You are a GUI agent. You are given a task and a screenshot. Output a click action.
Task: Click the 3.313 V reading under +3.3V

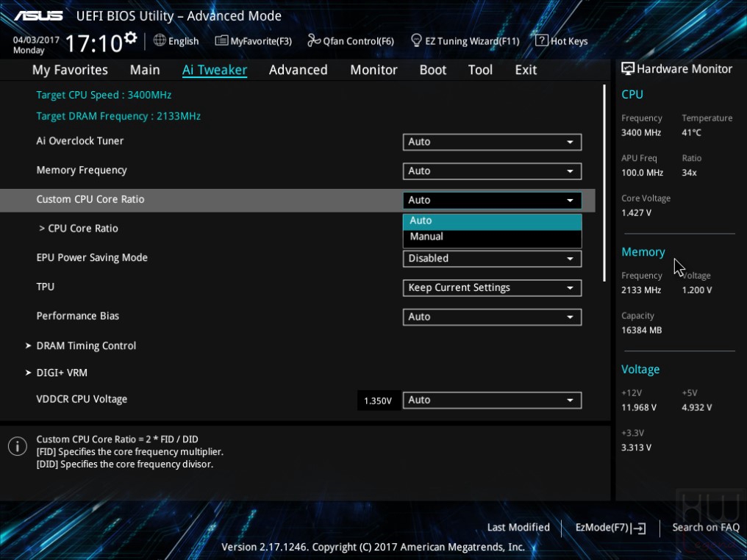[636, 448]
